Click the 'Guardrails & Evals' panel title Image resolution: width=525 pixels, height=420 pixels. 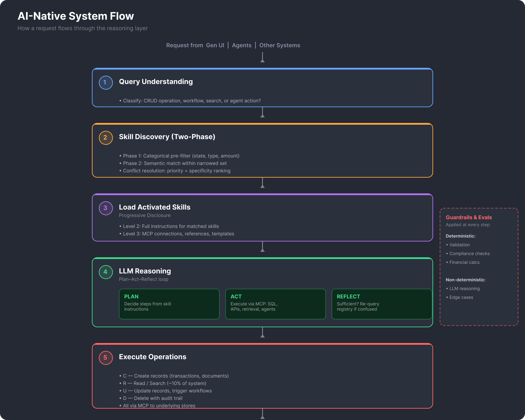pos(469,217)
